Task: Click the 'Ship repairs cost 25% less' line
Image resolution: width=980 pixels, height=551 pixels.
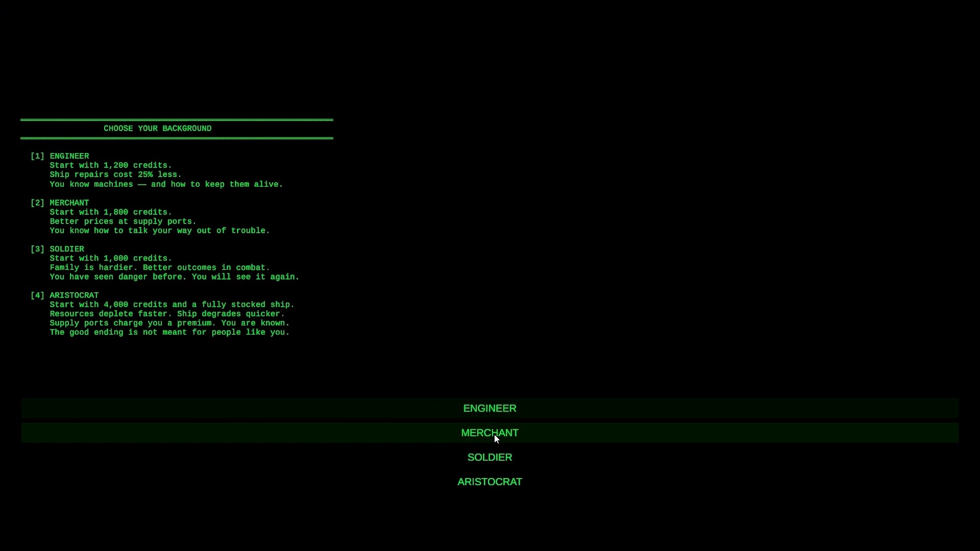Action: [116, 174]
